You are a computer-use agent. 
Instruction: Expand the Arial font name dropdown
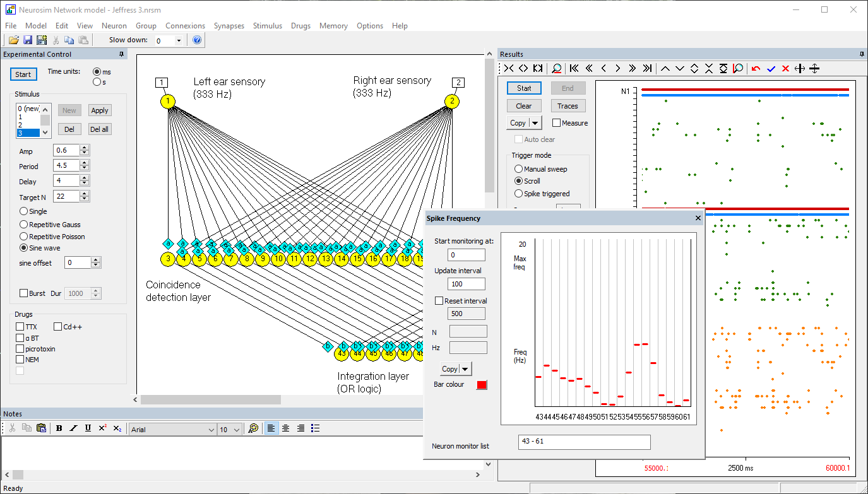(x=211, y=430)
